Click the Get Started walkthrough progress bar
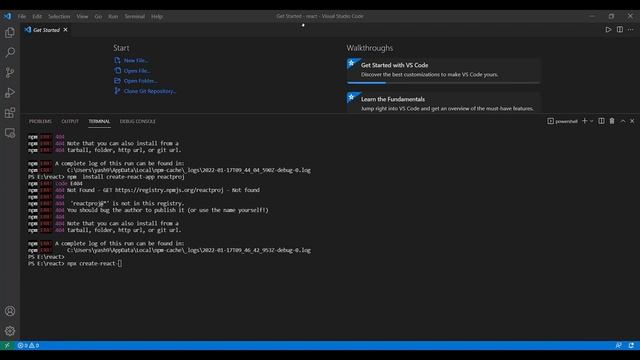Image resolution: width=640 pixels, height=360 pixels. [444, 82]
